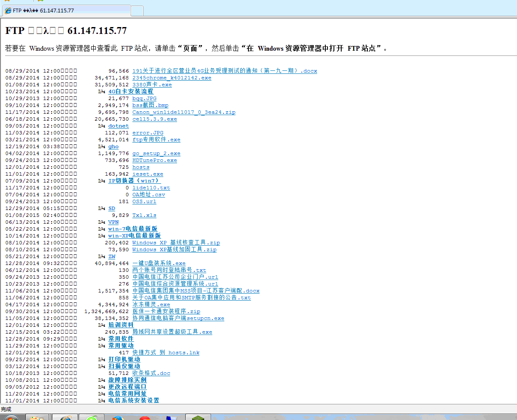Click the folder icon beside win-XP电信最新版

click(101, 236)
